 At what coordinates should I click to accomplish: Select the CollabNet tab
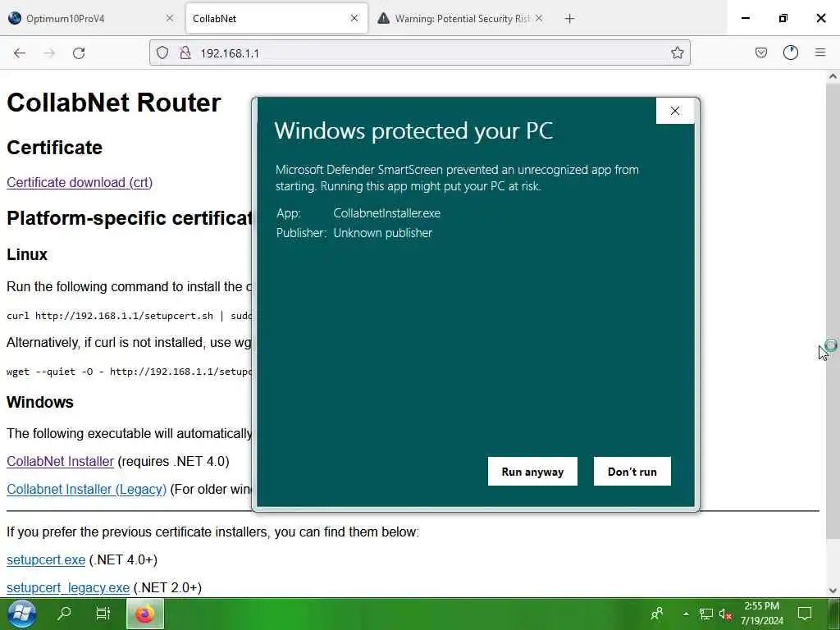click(276, 18)
